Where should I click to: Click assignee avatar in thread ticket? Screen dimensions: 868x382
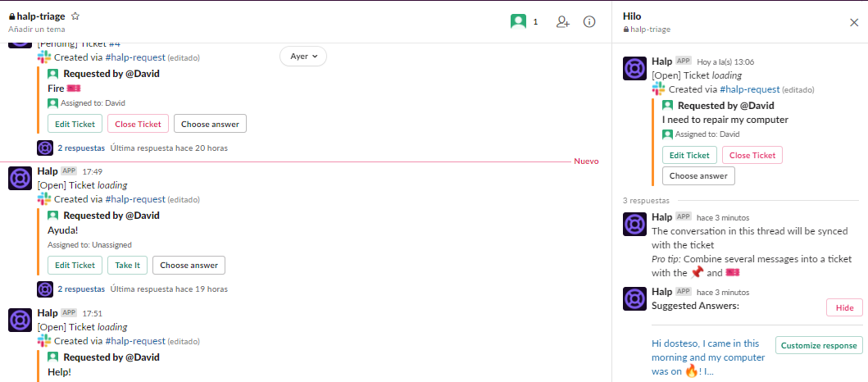[667, 134]
